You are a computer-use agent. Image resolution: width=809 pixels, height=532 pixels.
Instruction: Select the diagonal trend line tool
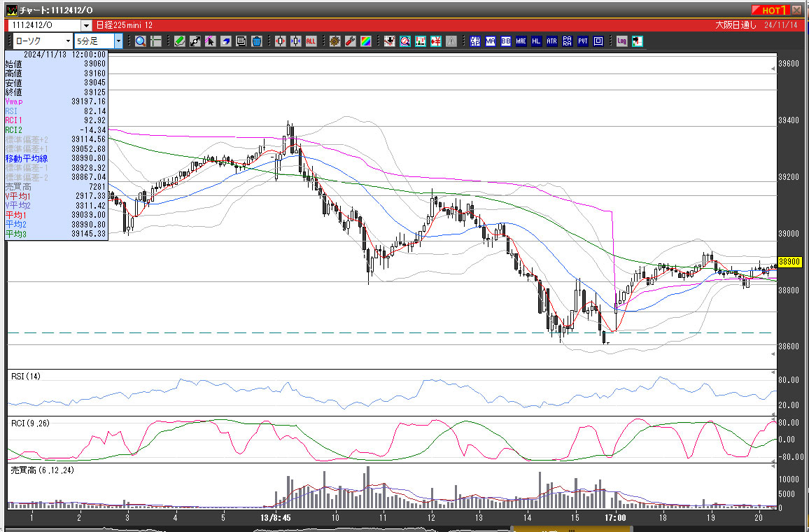195,41
